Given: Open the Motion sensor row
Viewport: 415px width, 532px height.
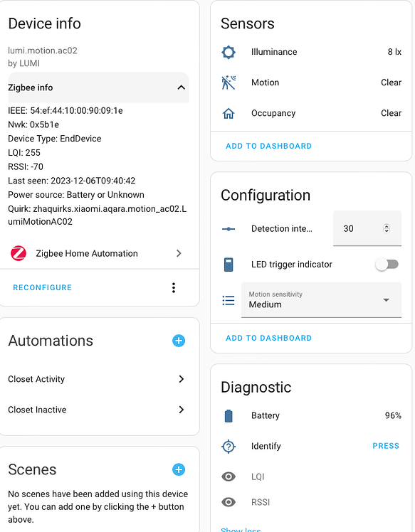Looking at the screenshot, I should click(311, 83).
